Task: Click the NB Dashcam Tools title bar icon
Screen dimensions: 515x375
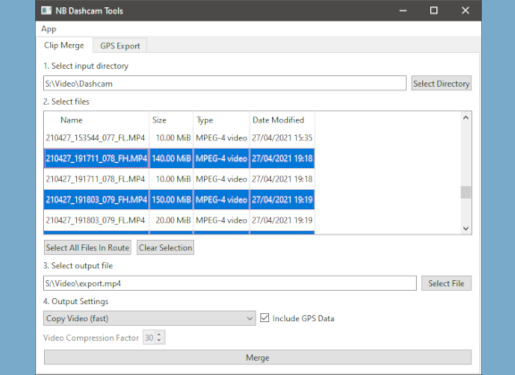Action: pyautogui.click(x=46, y=10)
